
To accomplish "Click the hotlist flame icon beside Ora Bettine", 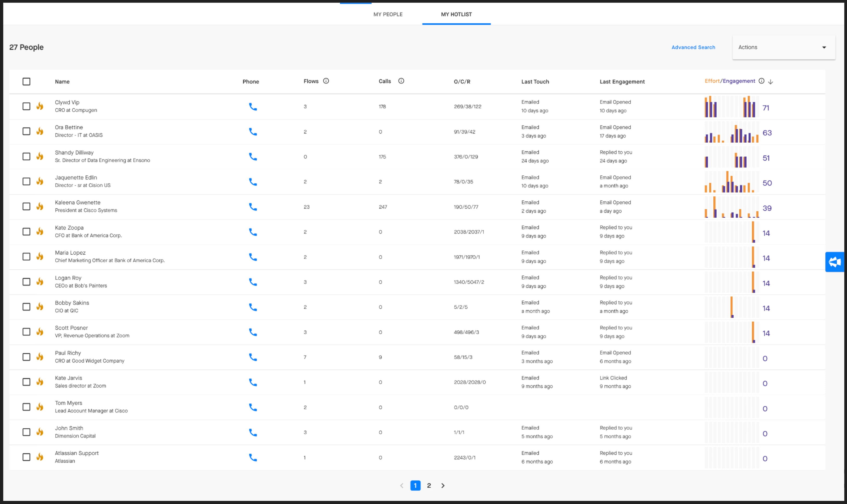I will coord(40,131).
